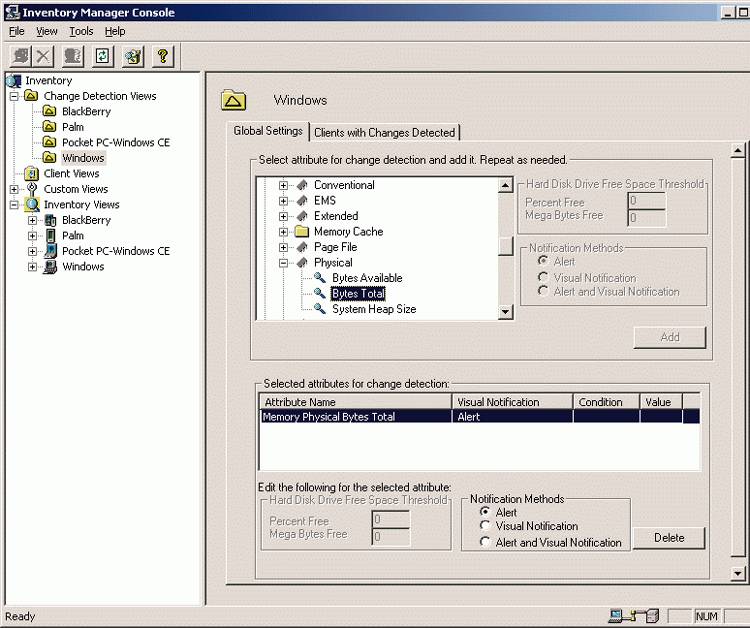Select the lower Visual Notification radio button
Viewport: 750px width, 628px height.
pos(486,526)
